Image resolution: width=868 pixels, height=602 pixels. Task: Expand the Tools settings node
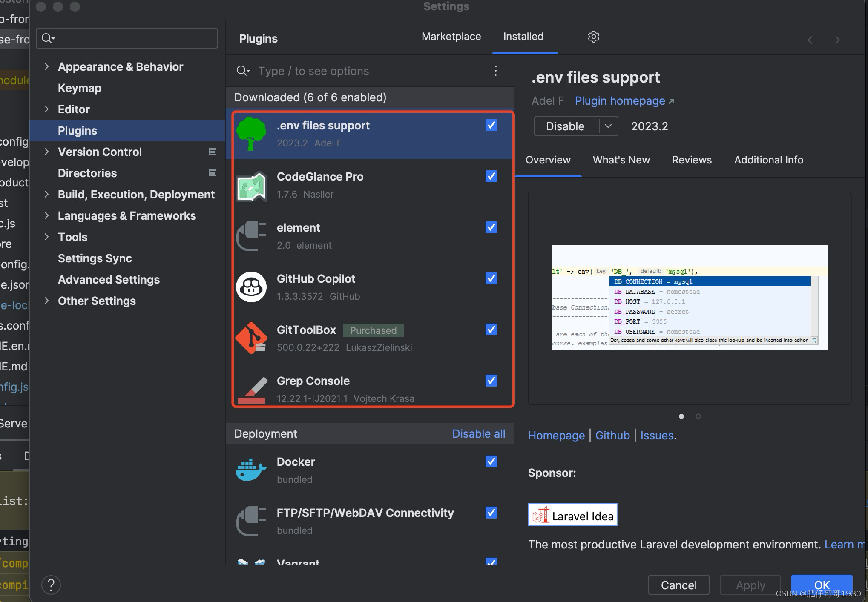coord(46,237)
